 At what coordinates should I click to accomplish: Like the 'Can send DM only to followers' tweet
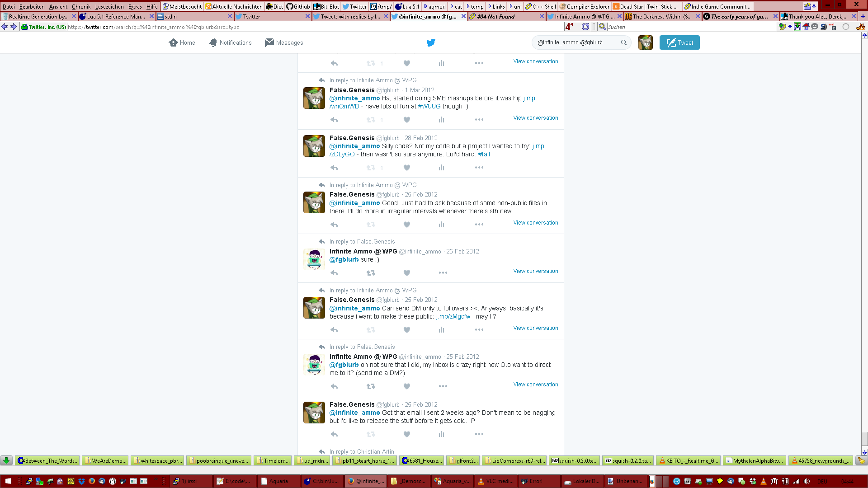point(407,330)
